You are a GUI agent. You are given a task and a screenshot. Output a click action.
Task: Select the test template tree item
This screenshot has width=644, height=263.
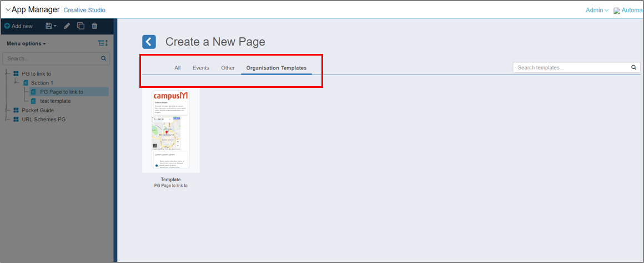tap(56, 101)
